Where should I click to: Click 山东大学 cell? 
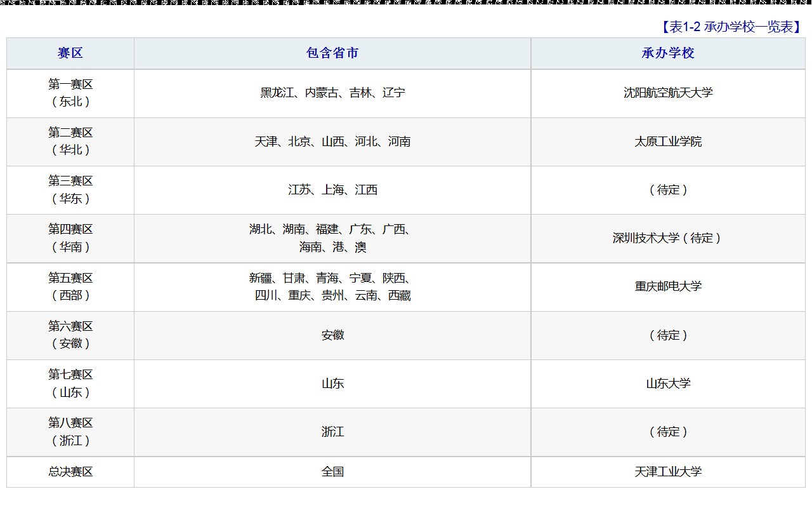(668, 384)
